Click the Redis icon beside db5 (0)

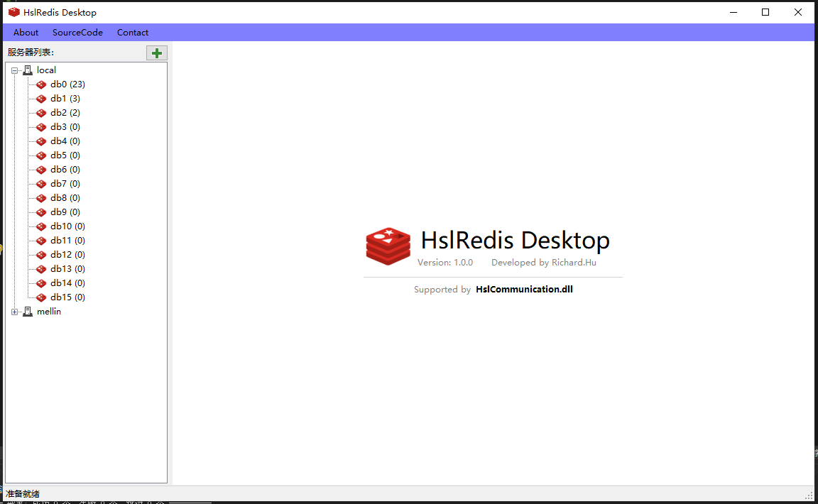pos(41,155)
